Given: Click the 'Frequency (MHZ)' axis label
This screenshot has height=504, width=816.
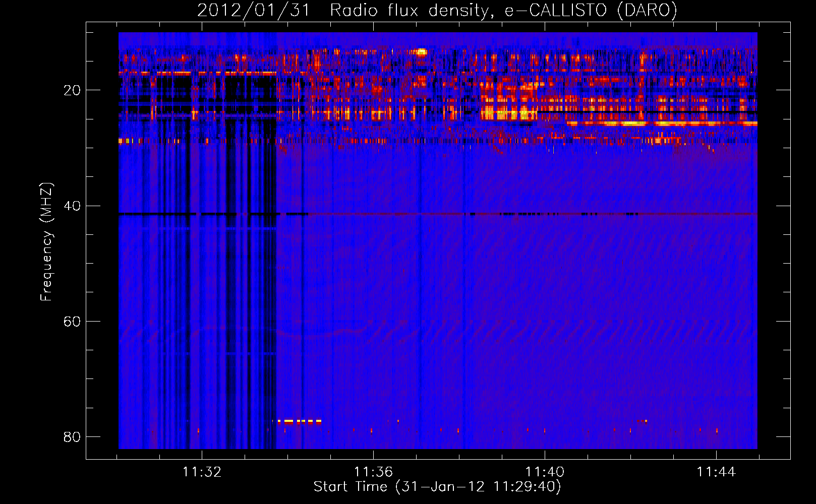Looking at the screenshot, I should (46, 242).
